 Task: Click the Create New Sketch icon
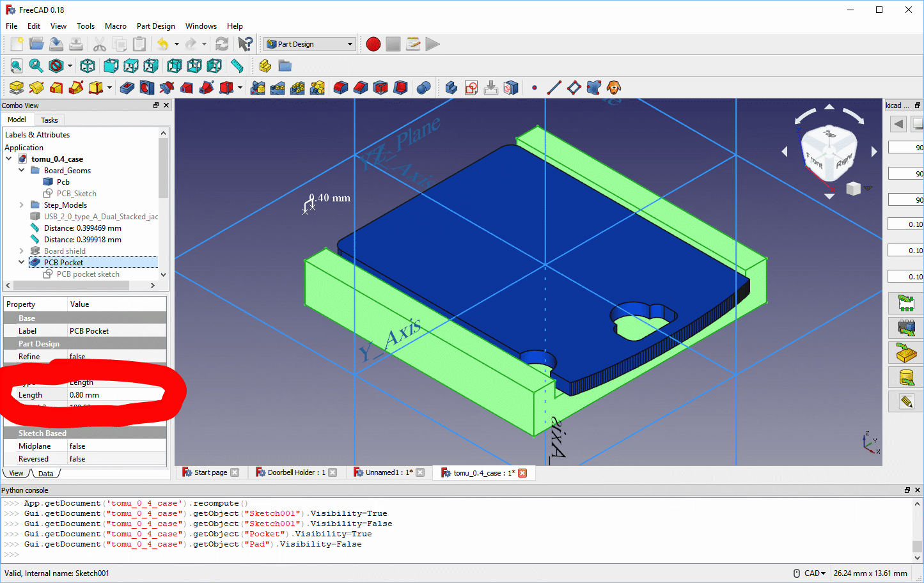pos(471,88)
